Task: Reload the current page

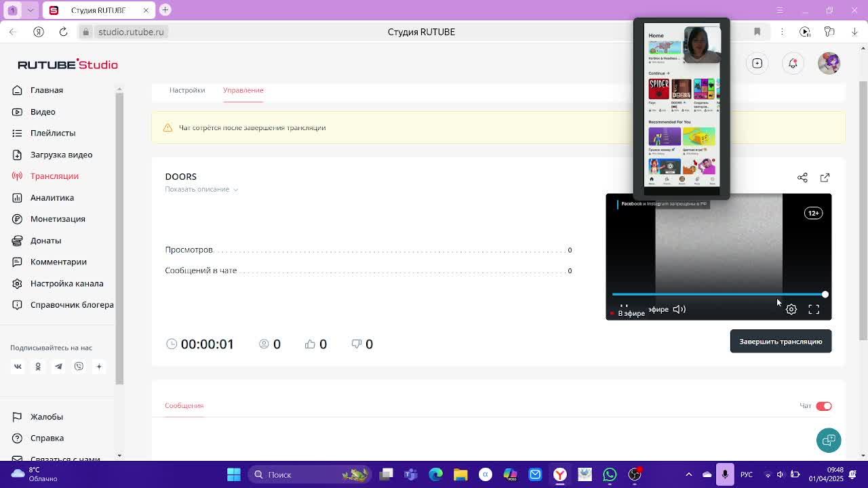Action: 63,32
